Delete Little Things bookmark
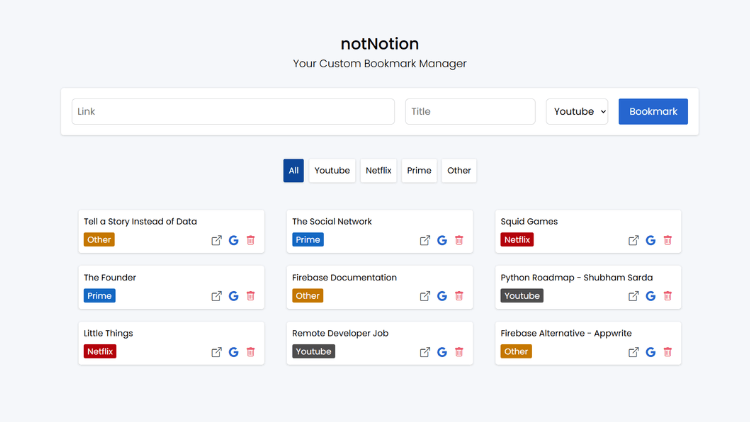 (251, 352)
